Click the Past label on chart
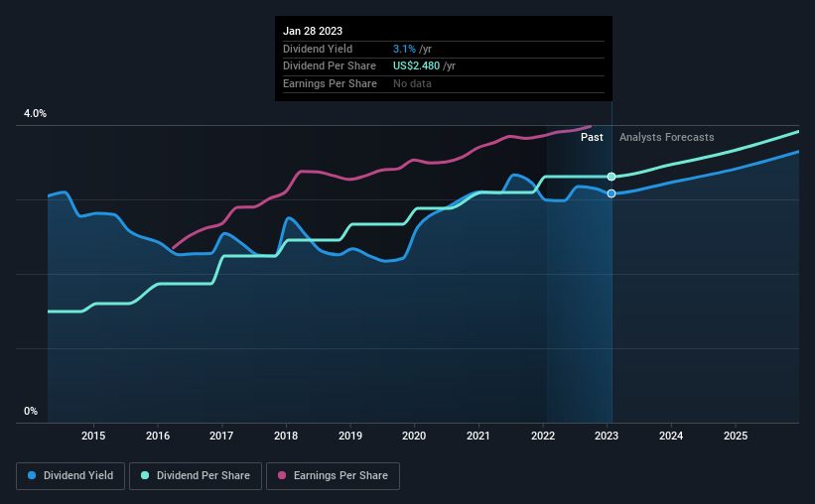 click(x=592, y=137)
